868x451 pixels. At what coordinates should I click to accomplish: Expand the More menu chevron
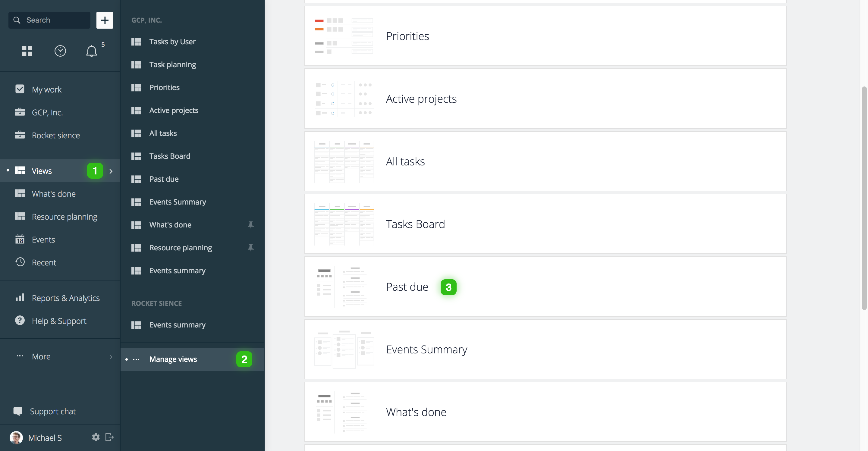pos(111,357)
